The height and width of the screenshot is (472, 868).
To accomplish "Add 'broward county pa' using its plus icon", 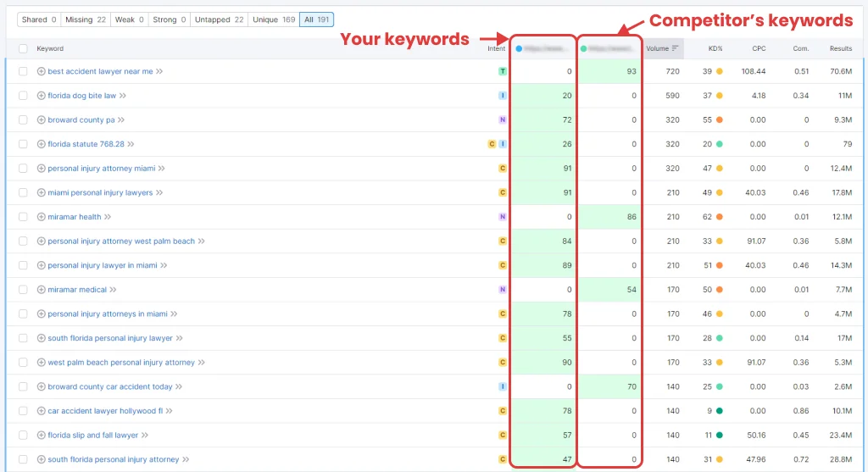I will click(x=41, y=120).
